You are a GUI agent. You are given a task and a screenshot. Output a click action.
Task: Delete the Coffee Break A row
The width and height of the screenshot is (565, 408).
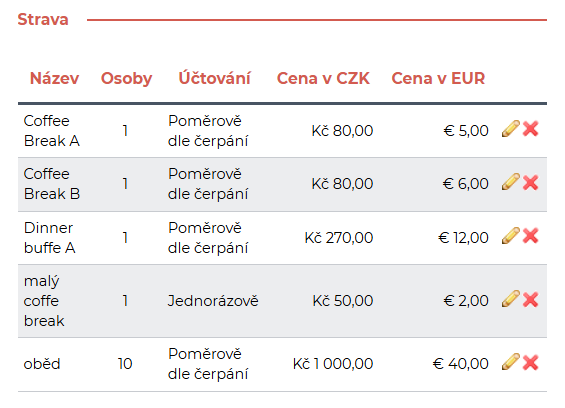click(x=530, y=129)
